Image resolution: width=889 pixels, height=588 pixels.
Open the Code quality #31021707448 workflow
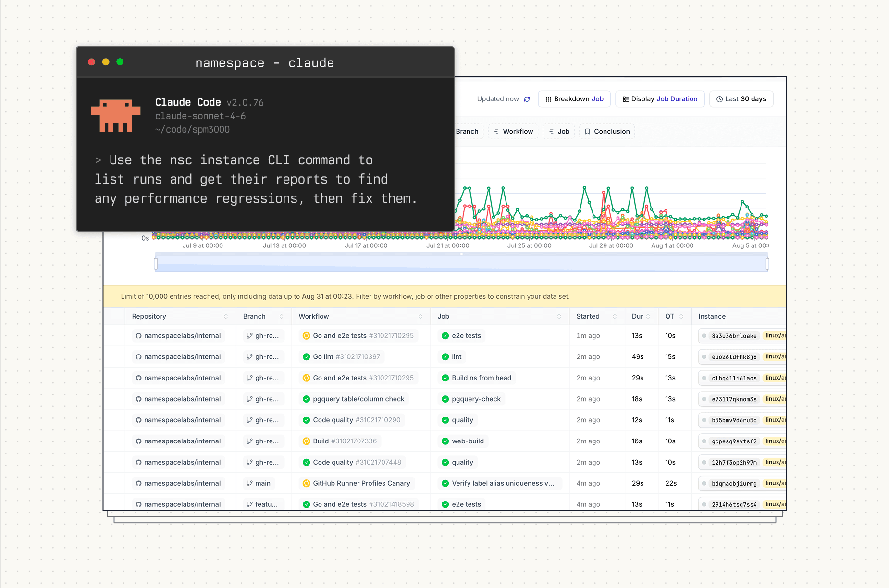352,462
